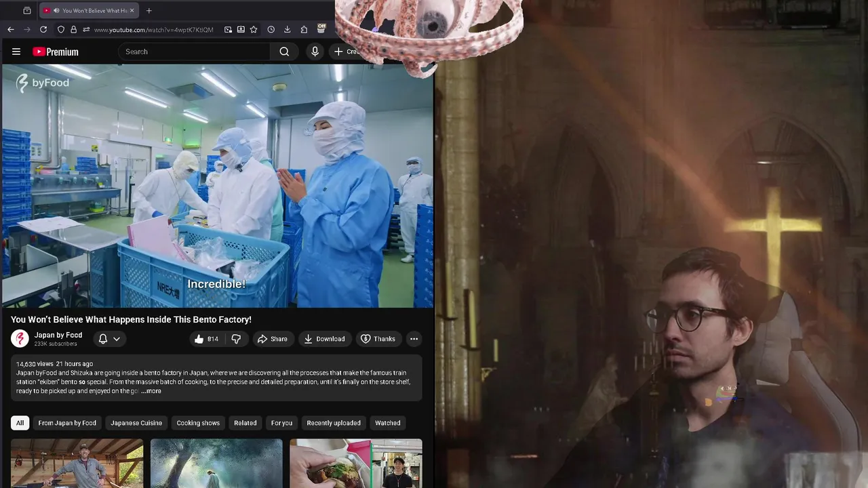Focus the YouTube Search input field

coord(195,52)
